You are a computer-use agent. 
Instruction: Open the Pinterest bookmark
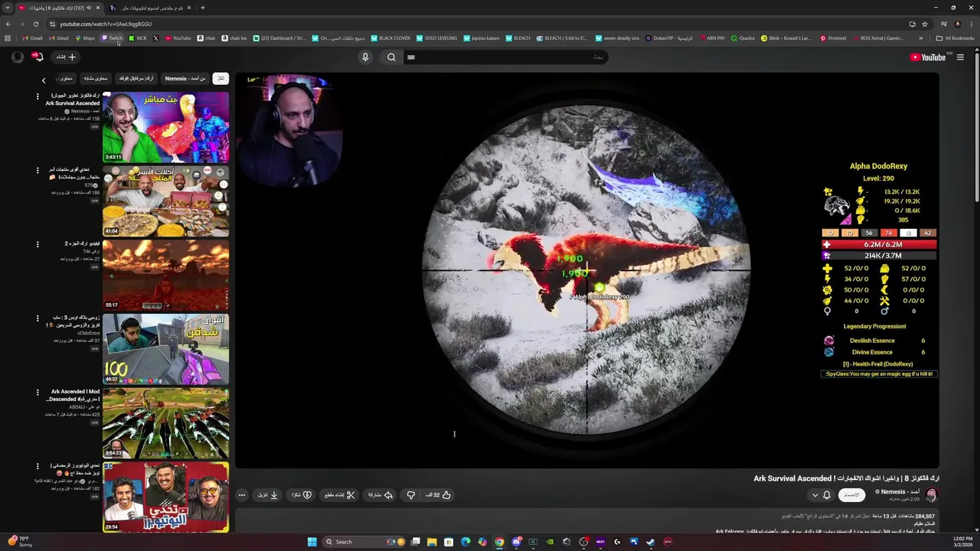pos(833,38)
